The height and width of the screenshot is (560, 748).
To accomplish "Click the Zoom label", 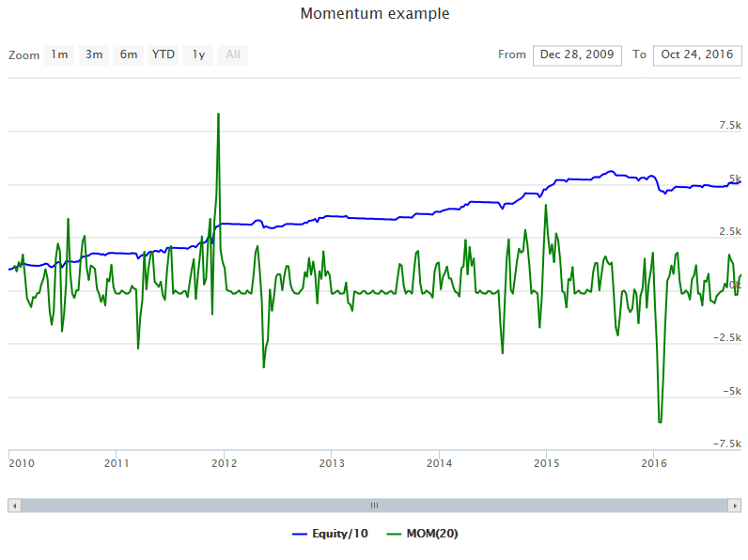I will [23, 55].
